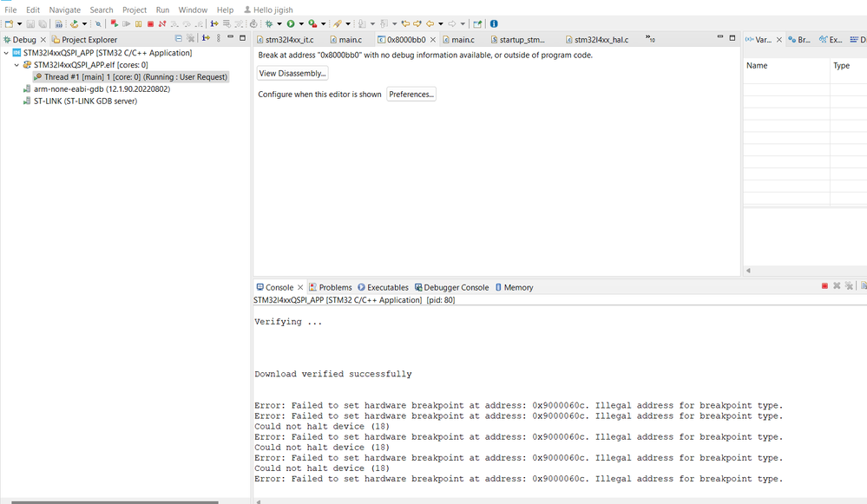
Task: Open the Run menu
Action: (x=162, y=10)
